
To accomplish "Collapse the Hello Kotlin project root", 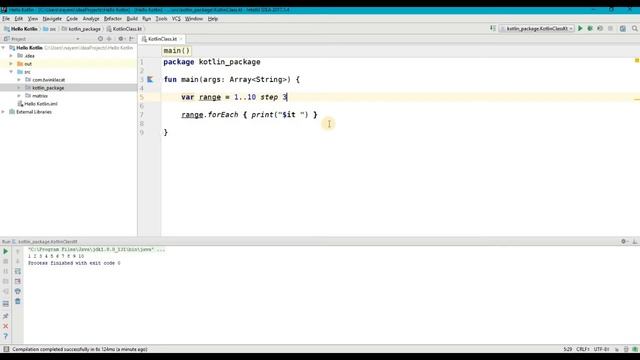I will (x=3, y=48).
